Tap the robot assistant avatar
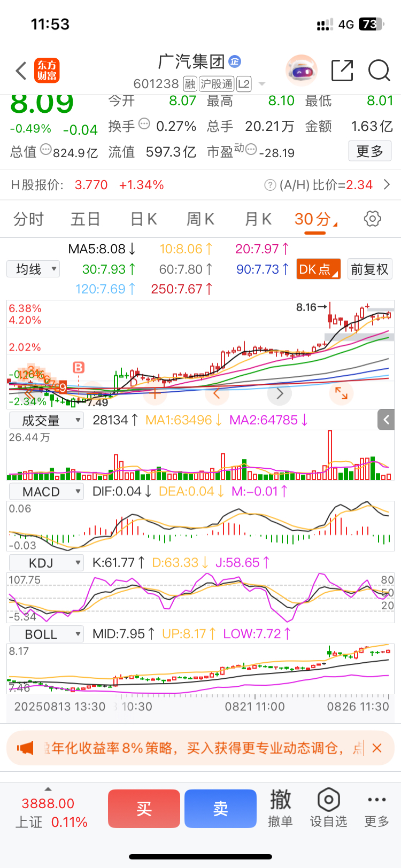The width and height of the screenshot is (401, 868). click(302, 71)
